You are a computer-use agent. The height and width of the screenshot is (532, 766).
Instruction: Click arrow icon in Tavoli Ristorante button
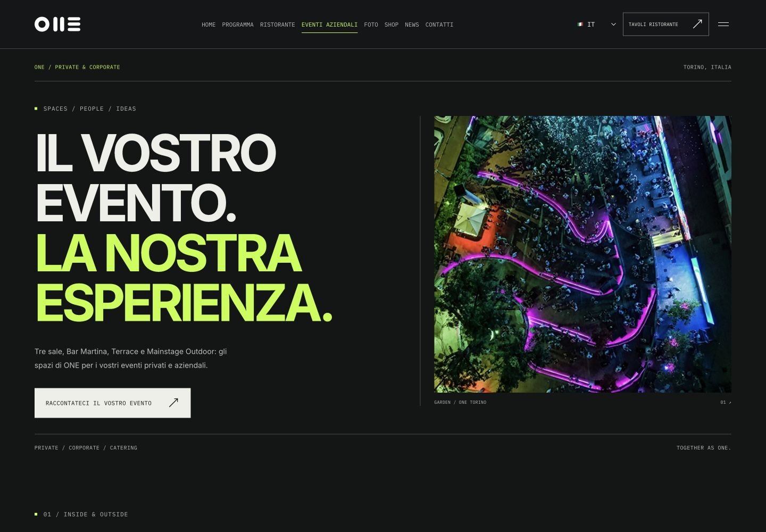pyautogui.click(x=697, y=24)
